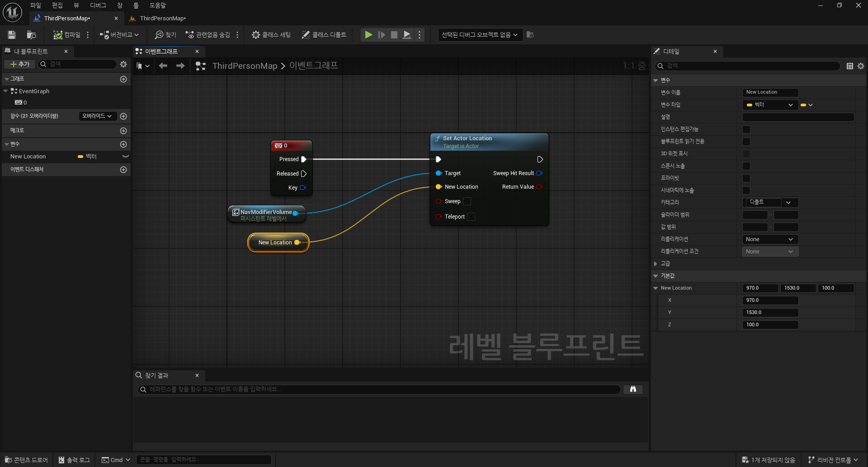Add new variable with plus icon
868x467 pixels.
[123, 144]
